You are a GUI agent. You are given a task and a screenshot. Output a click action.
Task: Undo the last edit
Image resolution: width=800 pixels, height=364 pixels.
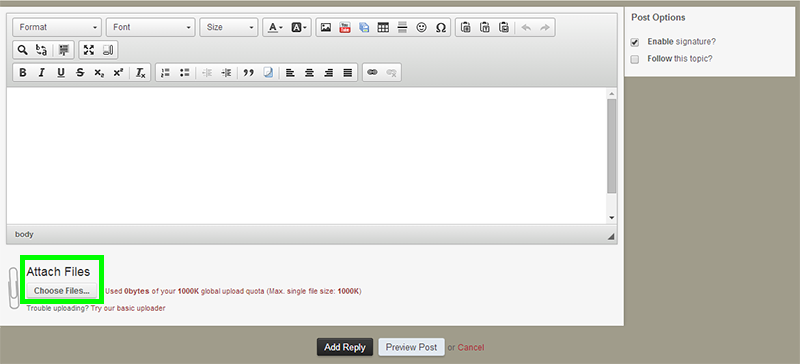coord(526,28)
